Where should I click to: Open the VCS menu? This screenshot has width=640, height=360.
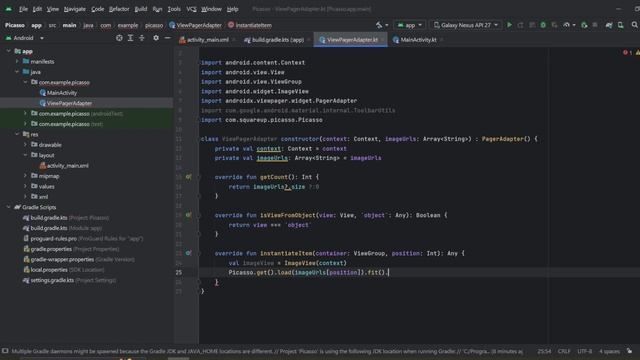[191, 9]
